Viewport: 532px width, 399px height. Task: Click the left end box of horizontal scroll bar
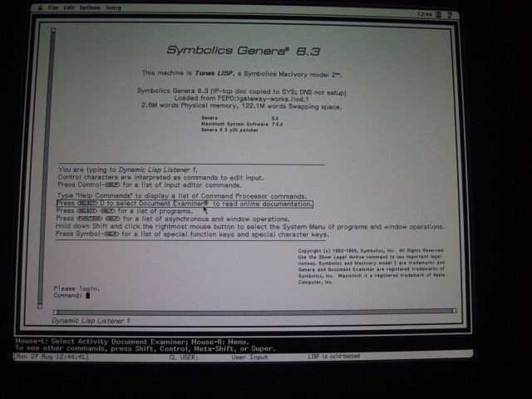pyautogui.click(x=56, y=313)
